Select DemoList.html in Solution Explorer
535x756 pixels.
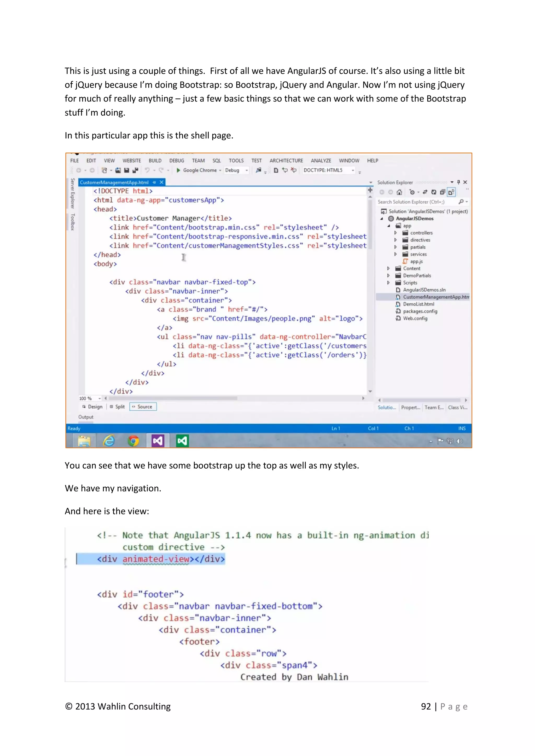click(x=418, y=304)
